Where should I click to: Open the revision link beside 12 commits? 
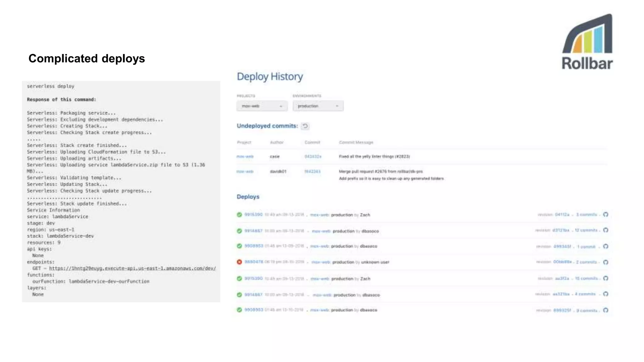(x=561, y=230)
